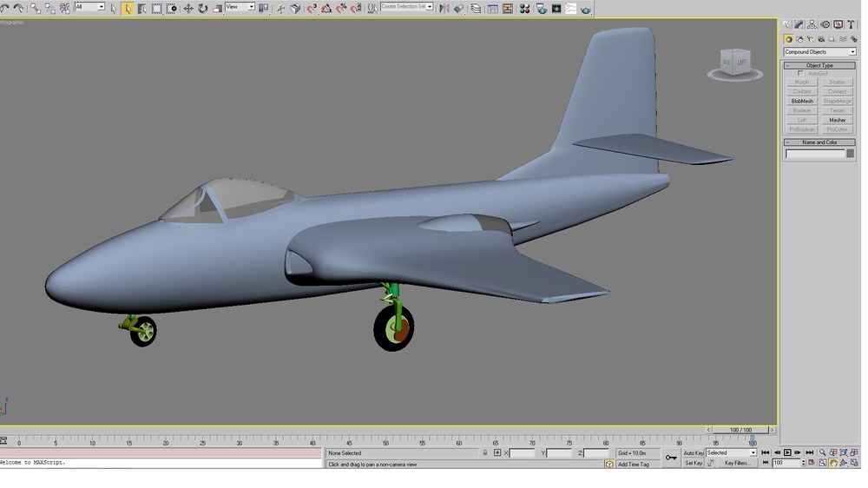This screenshot has width=868, height=488.
Task: Toggle Auto Key animation mode
Action: click(693, 453)
